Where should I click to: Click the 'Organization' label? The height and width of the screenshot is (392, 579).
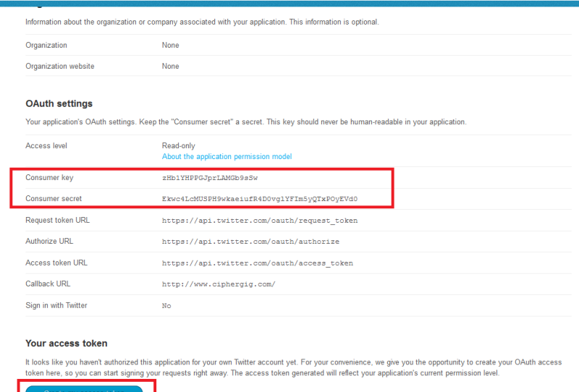pos(46,45)
